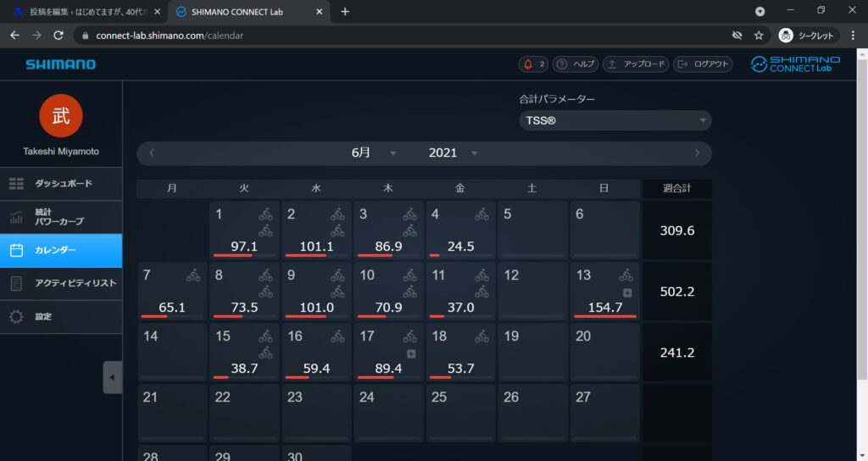This screenshot has height=461, width=868.
Task: Click the red TSS bar on June 13
Action: click(604, 316)
